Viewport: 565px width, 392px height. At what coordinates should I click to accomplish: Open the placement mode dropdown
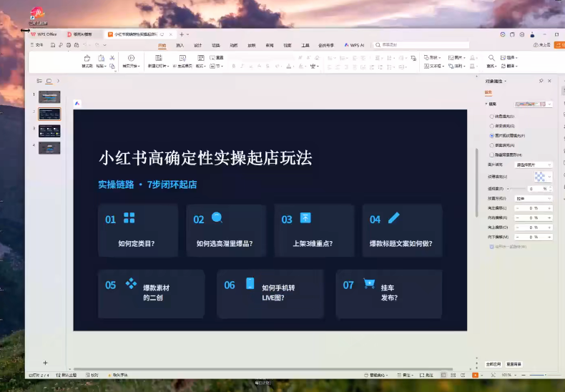coord(534,199)
